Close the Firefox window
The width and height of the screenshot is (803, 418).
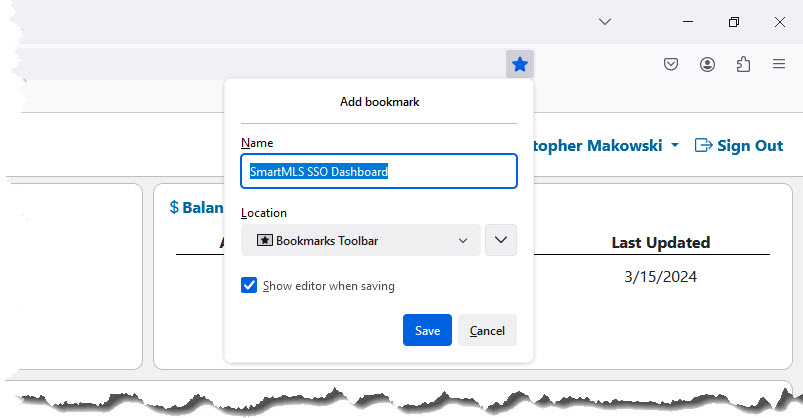[779, 22]
